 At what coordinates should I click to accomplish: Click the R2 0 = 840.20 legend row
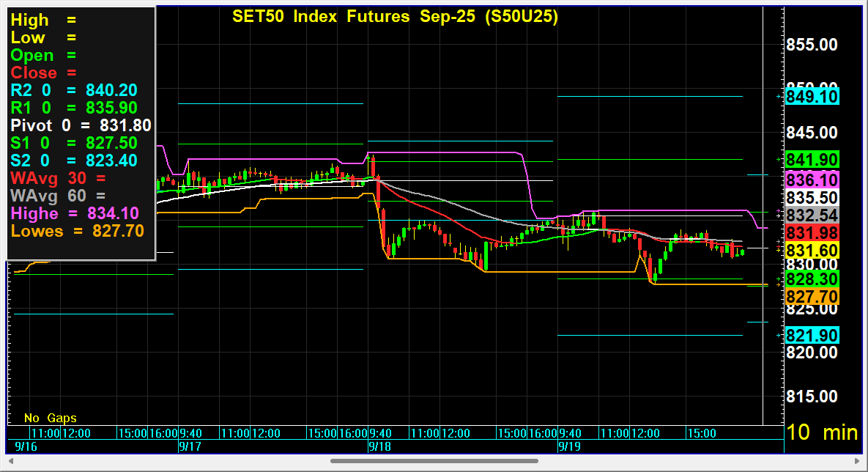[74, 90]
